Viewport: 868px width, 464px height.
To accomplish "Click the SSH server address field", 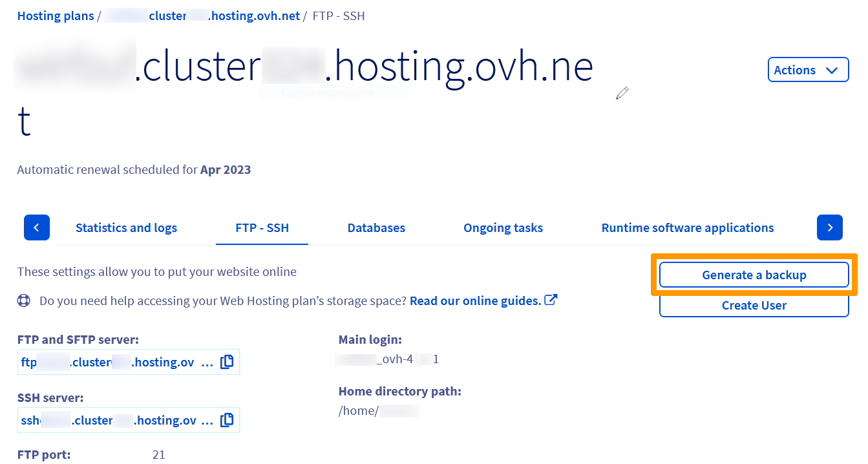I will (116, 420).
